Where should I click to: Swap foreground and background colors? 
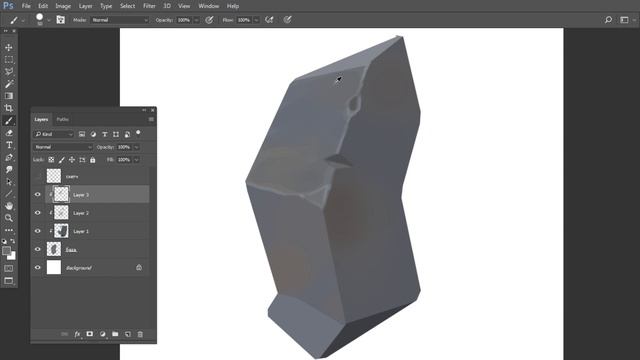(x=13, y=241)
